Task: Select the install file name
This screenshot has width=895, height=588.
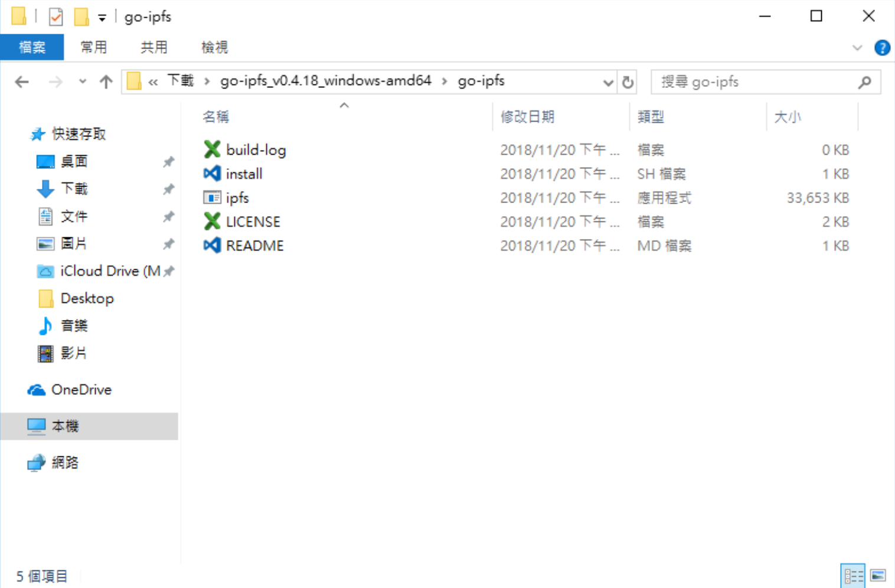Action: pos(244,174)
